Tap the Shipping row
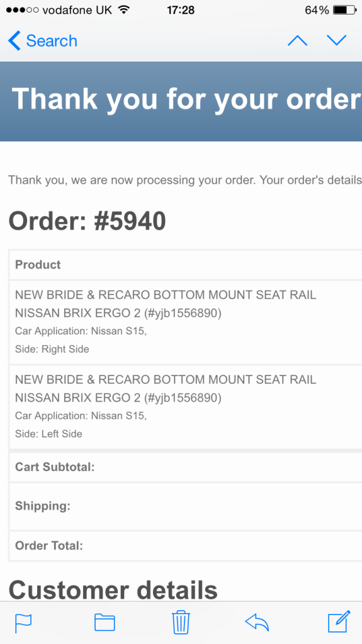This screenshot has width=362, height=644. click(186, 506)
